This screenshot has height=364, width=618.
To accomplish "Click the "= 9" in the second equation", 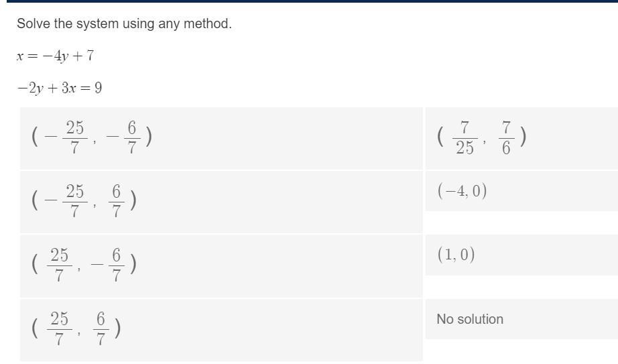I will click(x=93, y=88).
